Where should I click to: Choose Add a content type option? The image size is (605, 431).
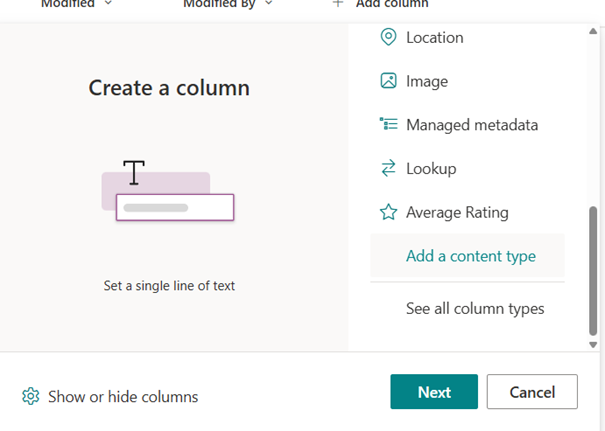click(x=470, y=256)
